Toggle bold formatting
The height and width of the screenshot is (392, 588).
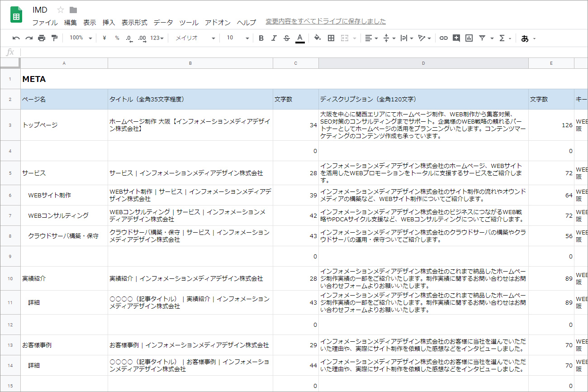pyautogui.click(x=261, y=38)
